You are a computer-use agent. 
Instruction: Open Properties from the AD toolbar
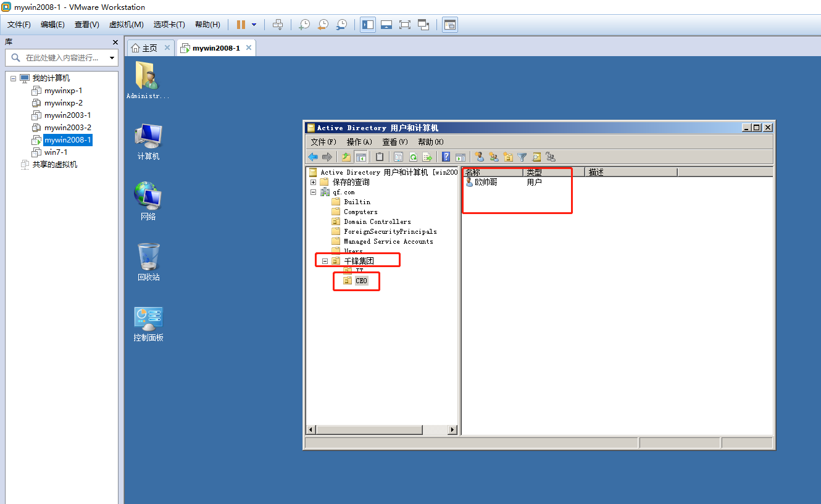[398, 157]
